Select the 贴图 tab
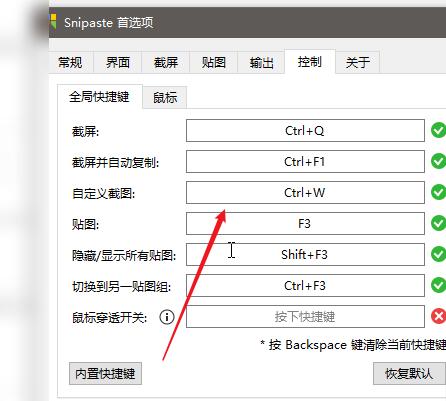446x401 pixels. 214,62
